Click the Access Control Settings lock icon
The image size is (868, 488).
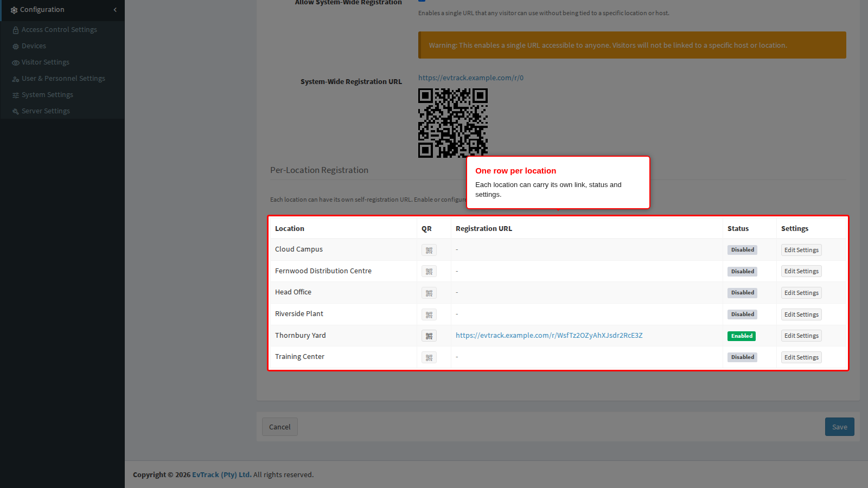pyautogui.click(x=16, y=30)
